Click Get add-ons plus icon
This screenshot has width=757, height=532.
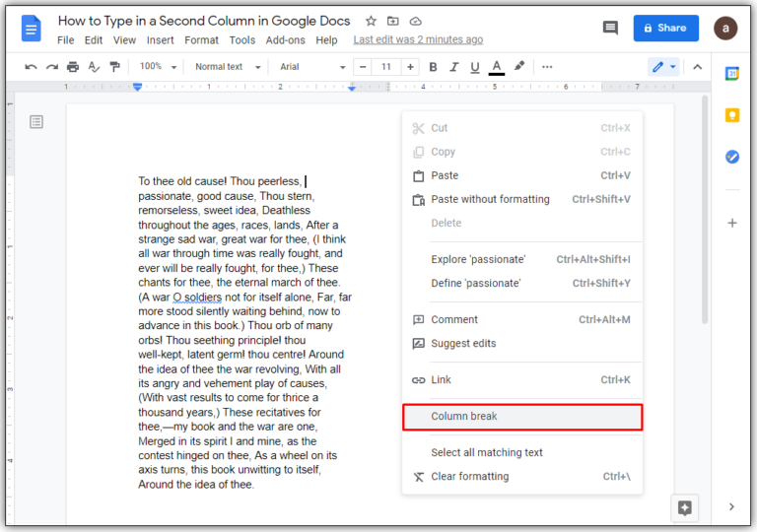[x=732, y=223]
